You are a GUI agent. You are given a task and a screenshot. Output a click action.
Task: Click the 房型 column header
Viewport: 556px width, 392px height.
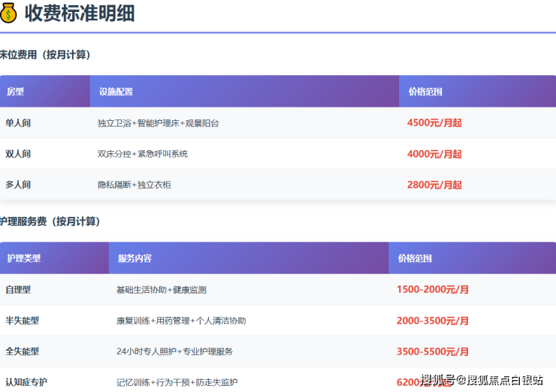(x=15, y=92)
